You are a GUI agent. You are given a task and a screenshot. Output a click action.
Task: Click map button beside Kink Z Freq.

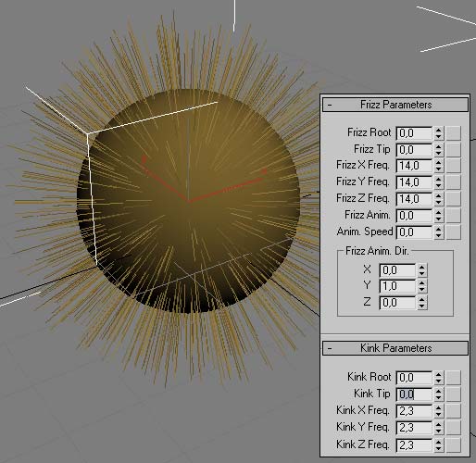click(454, 444)
